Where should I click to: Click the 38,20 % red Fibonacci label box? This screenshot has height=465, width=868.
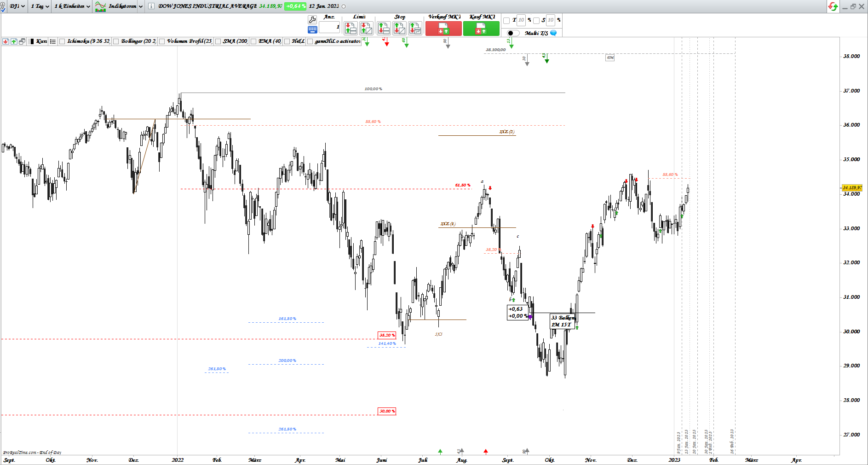387,335
